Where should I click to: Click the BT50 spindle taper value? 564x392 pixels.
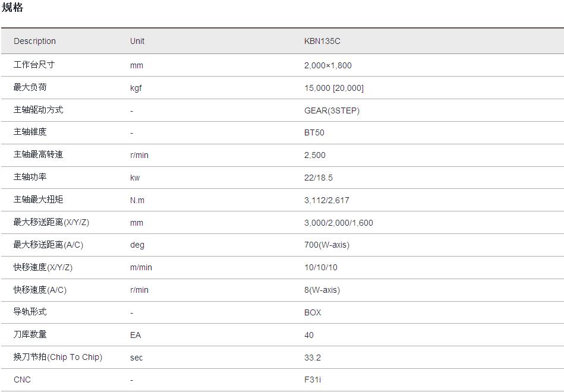(x=314, y=132)
